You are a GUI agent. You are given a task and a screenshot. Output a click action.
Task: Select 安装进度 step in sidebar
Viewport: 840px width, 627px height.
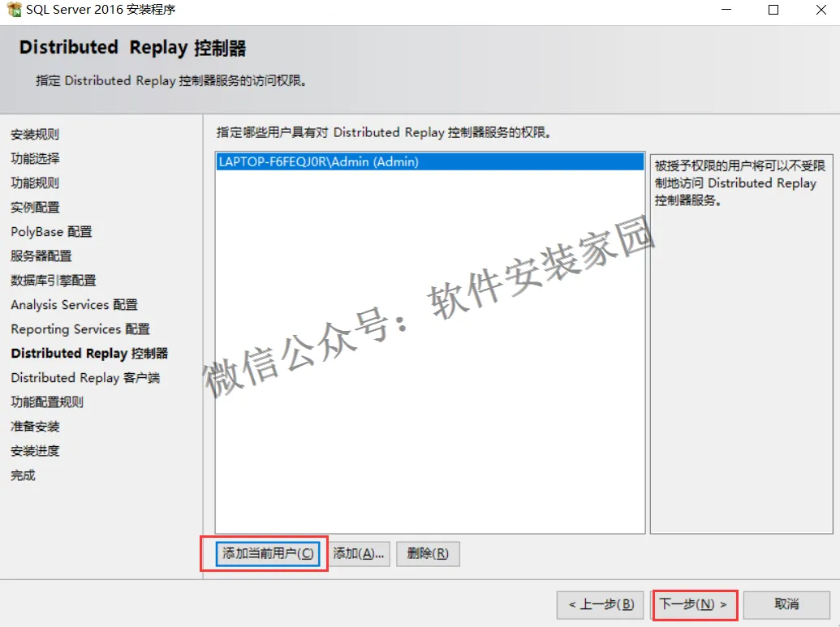point(35,451)
